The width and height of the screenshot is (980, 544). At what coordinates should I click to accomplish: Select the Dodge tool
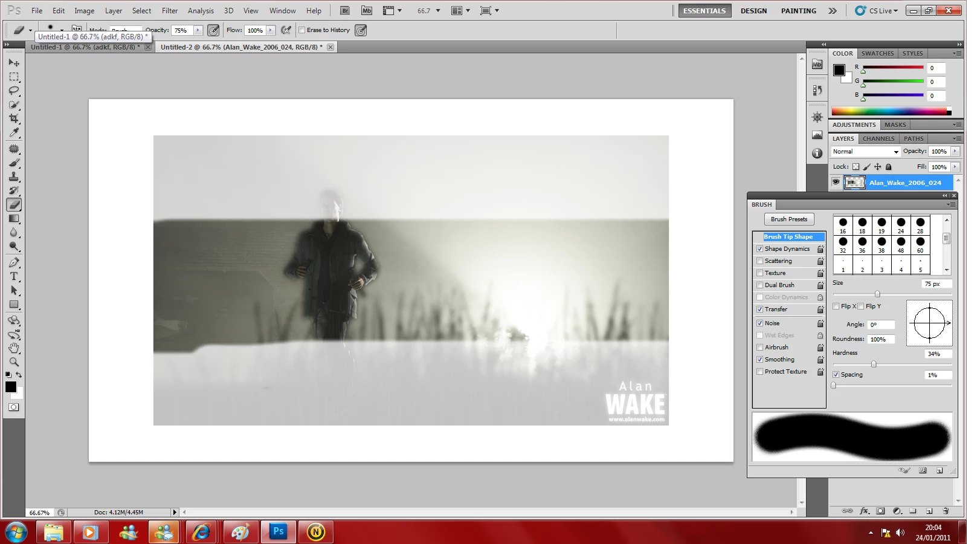[14, 246]
